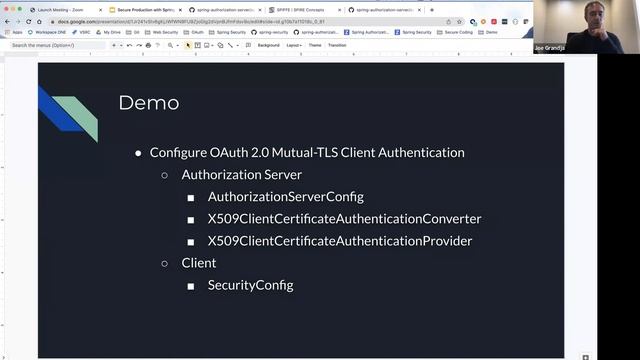Click the Demo slide title

[x=149, y=103]
